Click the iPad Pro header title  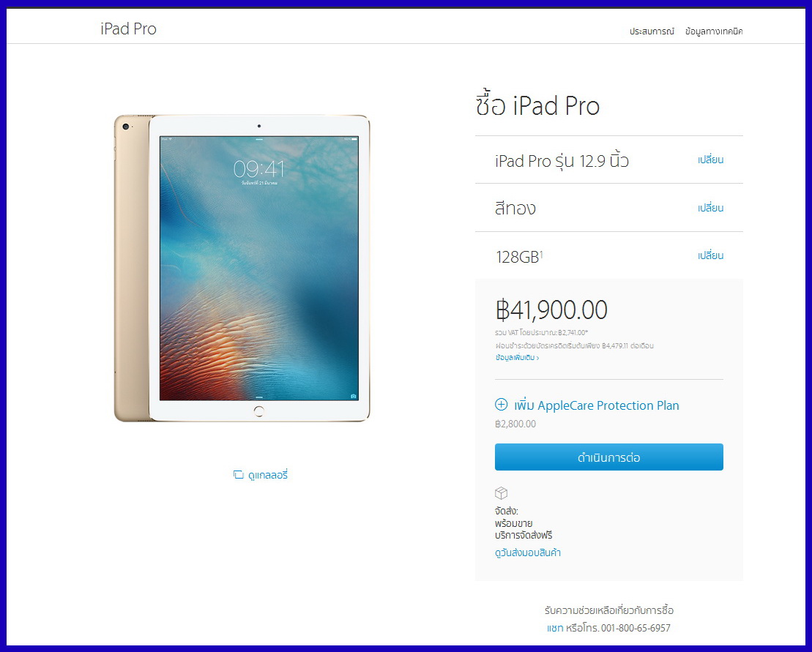click(128, 29)
